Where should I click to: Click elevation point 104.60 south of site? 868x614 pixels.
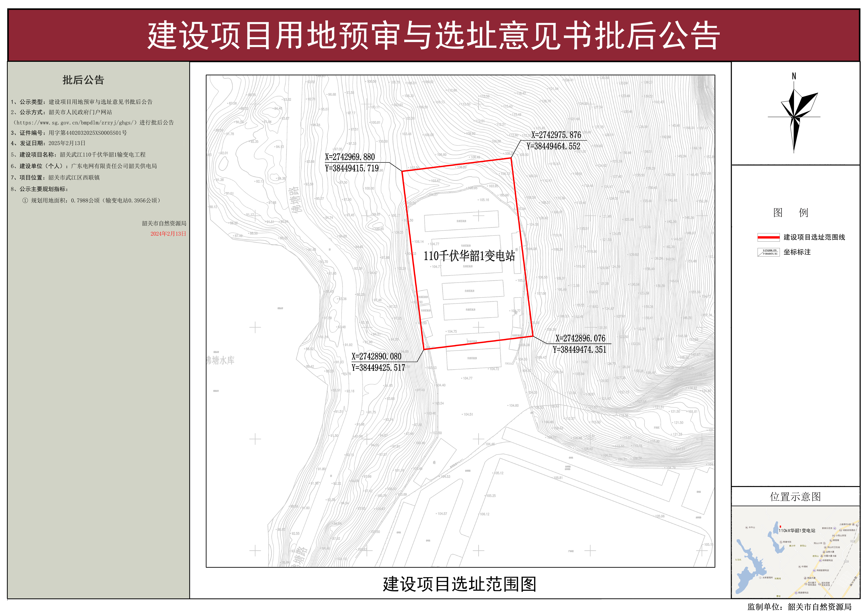513,406
